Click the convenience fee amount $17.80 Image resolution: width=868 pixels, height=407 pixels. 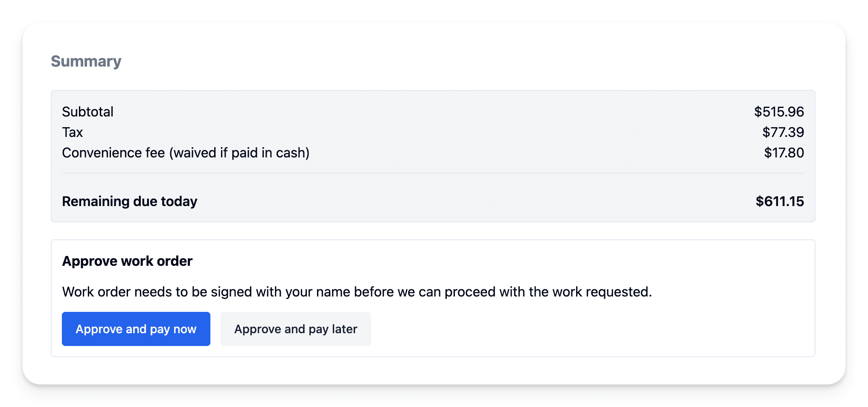[784, 153]
